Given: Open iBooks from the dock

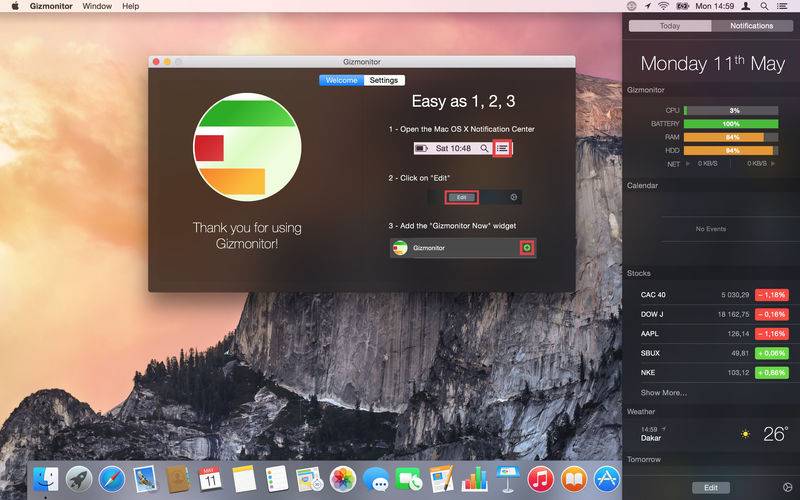Looking at the screenshot, I should (x=573, y=480).
